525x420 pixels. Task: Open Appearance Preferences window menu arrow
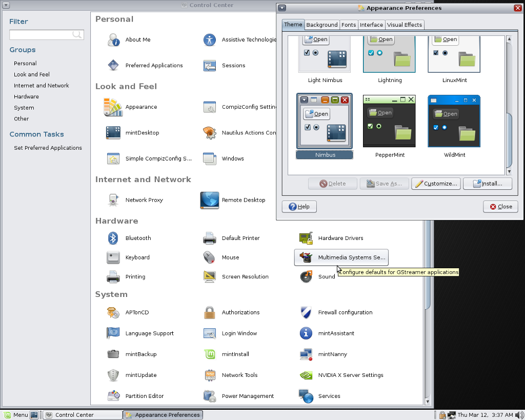[x=282, y=8]
